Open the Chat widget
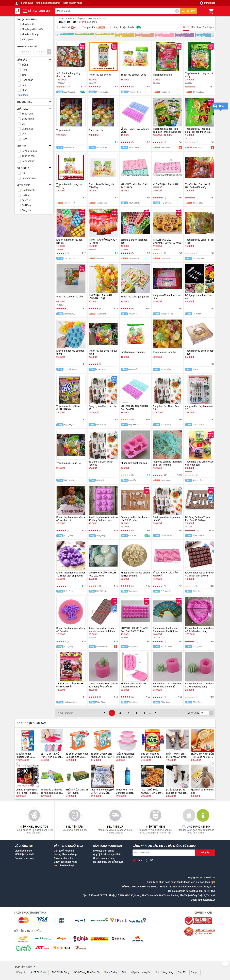 click(x=219, y=106)
